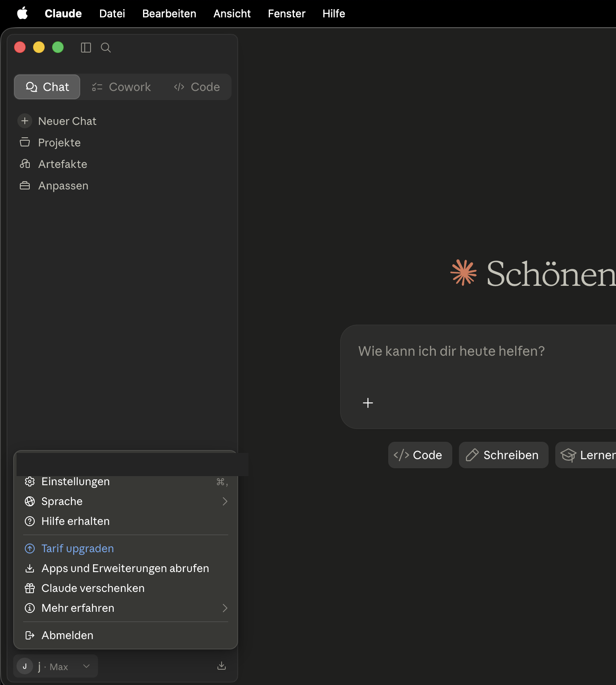Viewport: 616px width, 685px height.
Task: Switch to the Code tab in sidebar
Action: (x=197, y=87)
